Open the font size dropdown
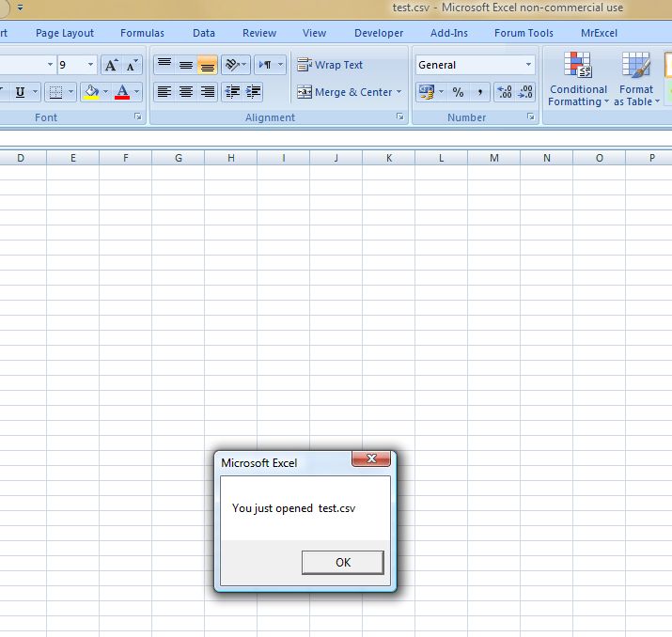This screenshot has height=637, width=672. click(x=90, y=65)
